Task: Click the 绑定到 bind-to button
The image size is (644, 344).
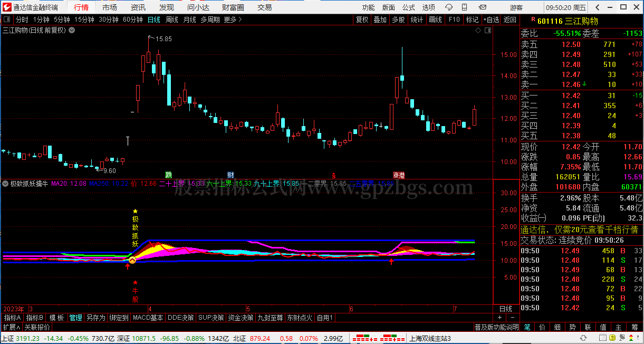Action: (119, 318)
